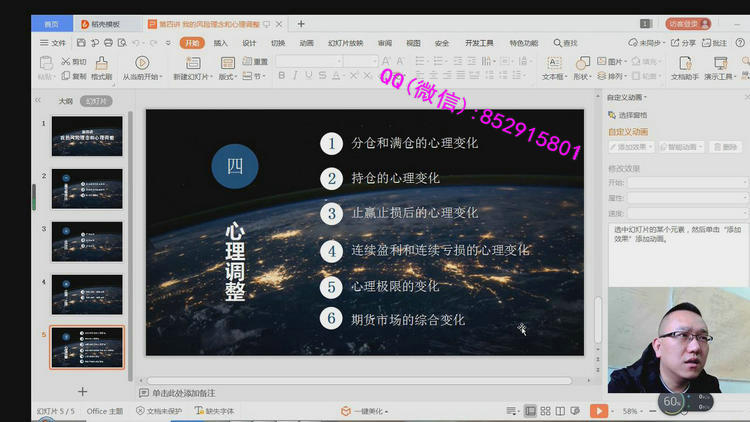Open the 文件 file menu dropdown
750x422 pixels.
pyautogui.click(x=54, y=43)
